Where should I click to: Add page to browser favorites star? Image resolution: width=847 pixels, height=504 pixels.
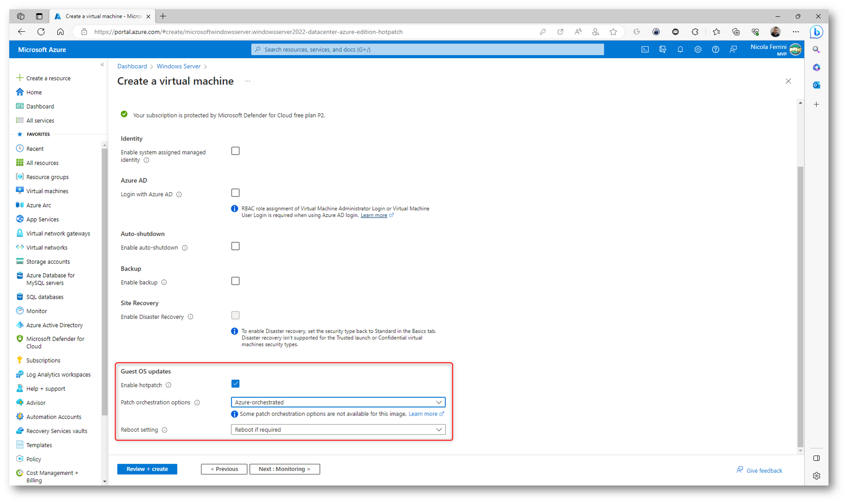[613, 32]
